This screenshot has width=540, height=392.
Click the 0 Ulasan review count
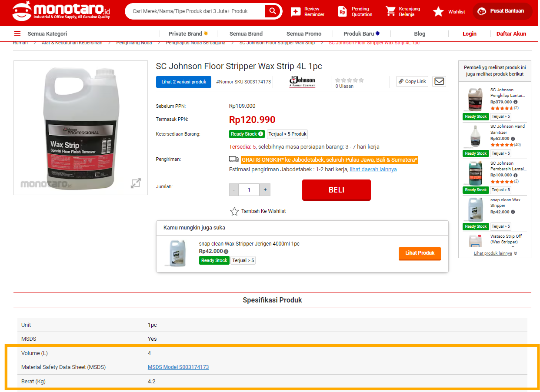344,86
